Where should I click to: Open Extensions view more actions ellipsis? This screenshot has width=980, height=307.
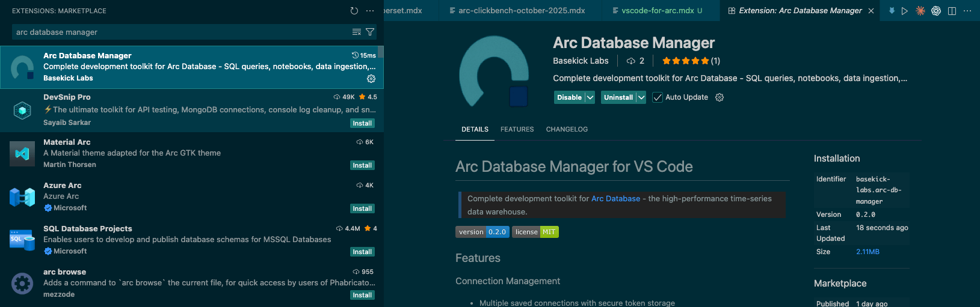(x=370, y=11)
